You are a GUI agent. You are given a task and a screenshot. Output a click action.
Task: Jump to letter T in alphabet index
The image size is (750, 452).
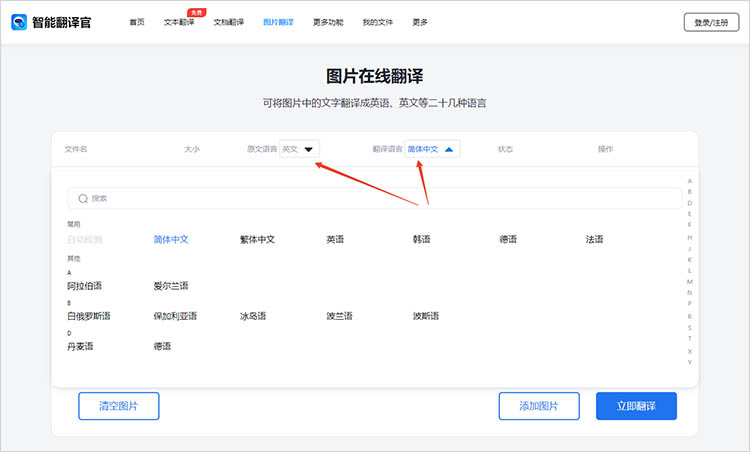coord(690,339)
